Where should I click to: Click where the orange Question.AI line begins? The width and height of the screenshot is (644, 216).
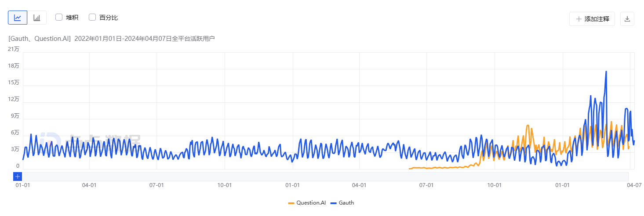(x=410, y=168)
